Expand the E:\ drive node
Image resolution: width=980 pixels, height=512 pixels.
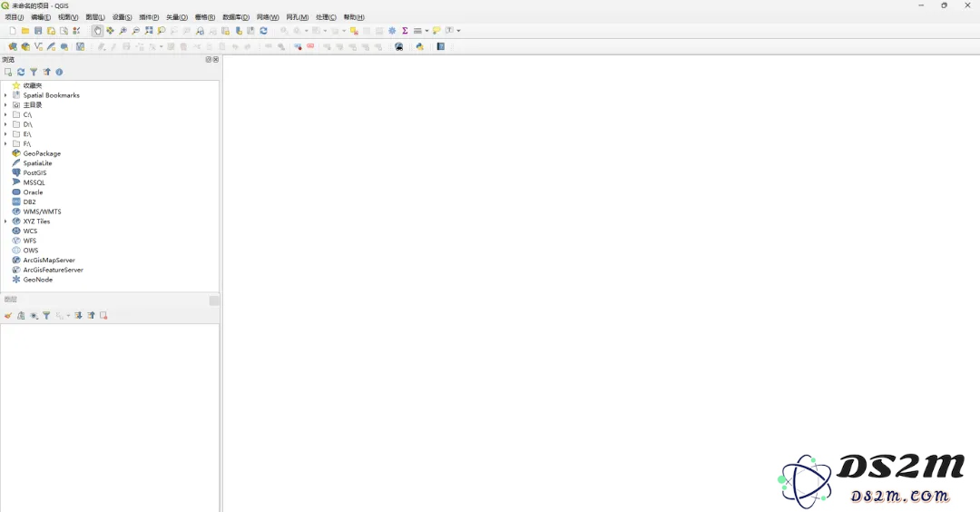(5, 134)
